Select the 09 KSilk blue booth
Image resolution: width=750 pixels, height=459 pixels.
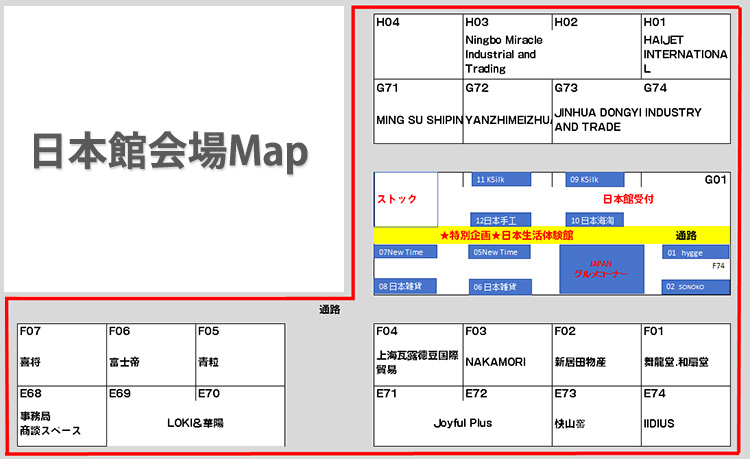595,180
